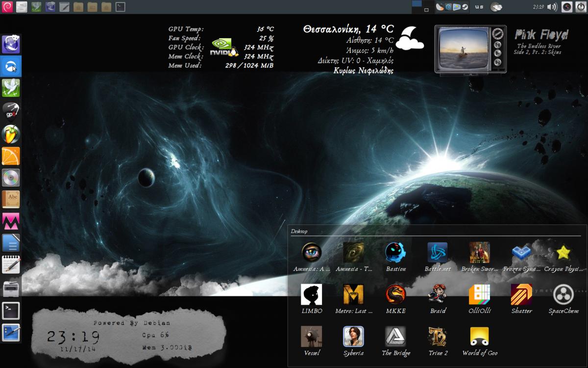Open the volume speaker control

552,7
